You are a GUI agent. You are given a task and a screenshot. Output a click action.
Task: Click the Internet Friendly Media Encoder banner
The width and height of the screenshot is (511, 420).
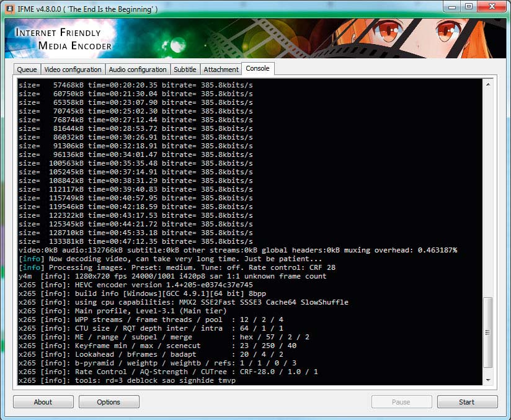[255, 38]
